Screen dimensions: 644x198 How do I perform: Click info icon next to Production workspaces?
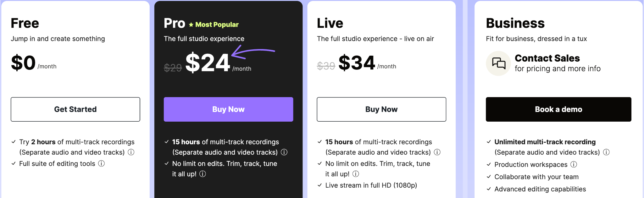574,164
